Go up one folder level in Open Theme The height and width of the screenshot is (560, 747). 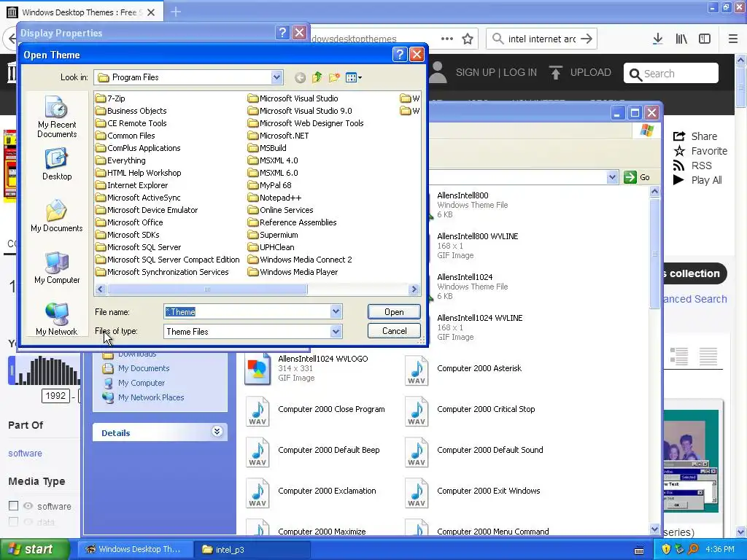click(x=317, y=77)
